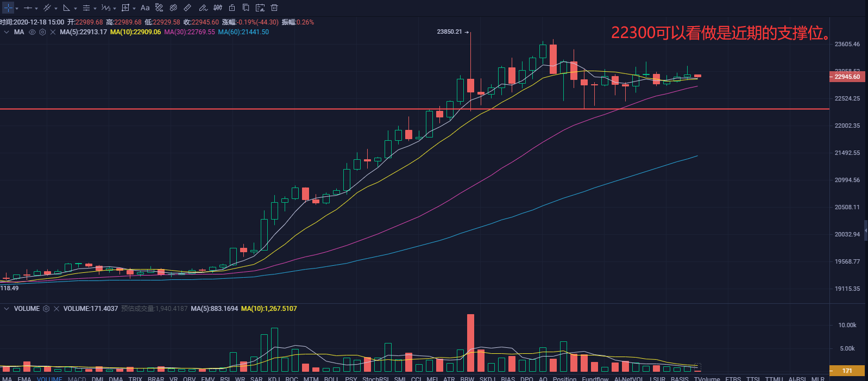Open horizontal line tool dropdown arrow

point(36,8)
